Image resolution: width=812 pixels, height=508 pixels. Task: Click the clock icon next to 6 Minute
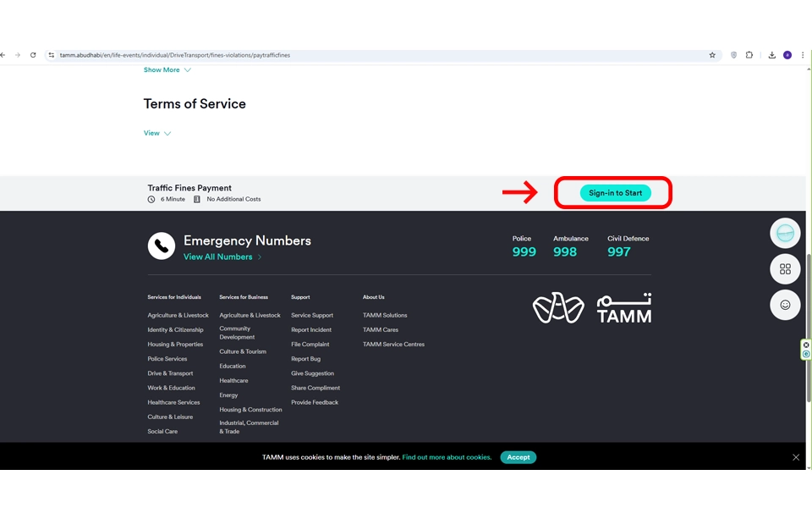(x=151, y=200)
